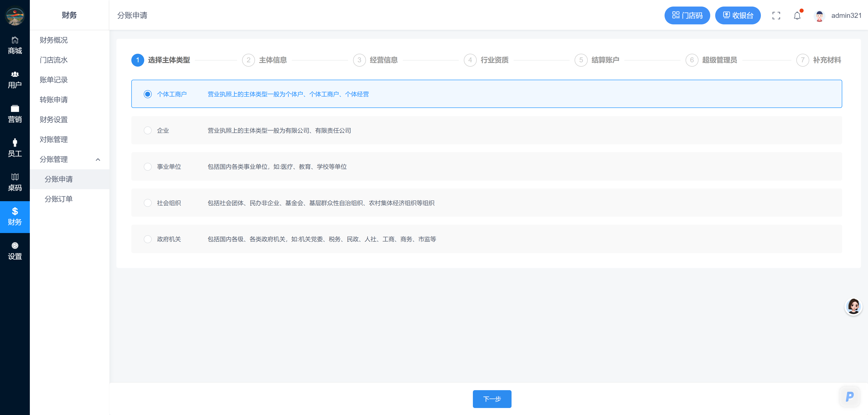Collapse the 分账管理 submenu chevron

(x=98, y=160)
